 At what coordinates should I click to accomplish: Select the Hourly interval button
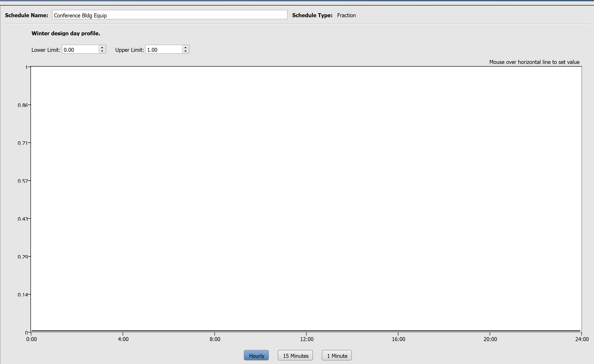[256, 355]
